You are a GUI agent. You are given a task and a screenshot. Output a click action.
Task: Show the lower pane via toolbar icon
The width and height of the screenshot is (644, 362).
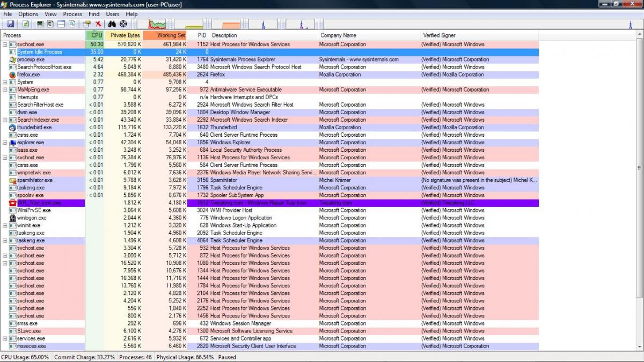click(61, 24)
